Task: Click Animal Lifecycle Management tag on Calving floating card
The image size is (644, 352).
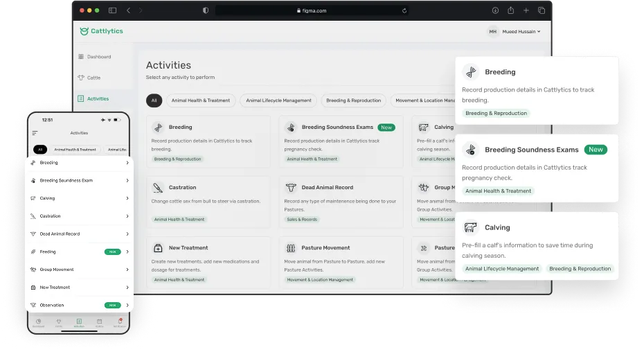Action: coord(502,269)
